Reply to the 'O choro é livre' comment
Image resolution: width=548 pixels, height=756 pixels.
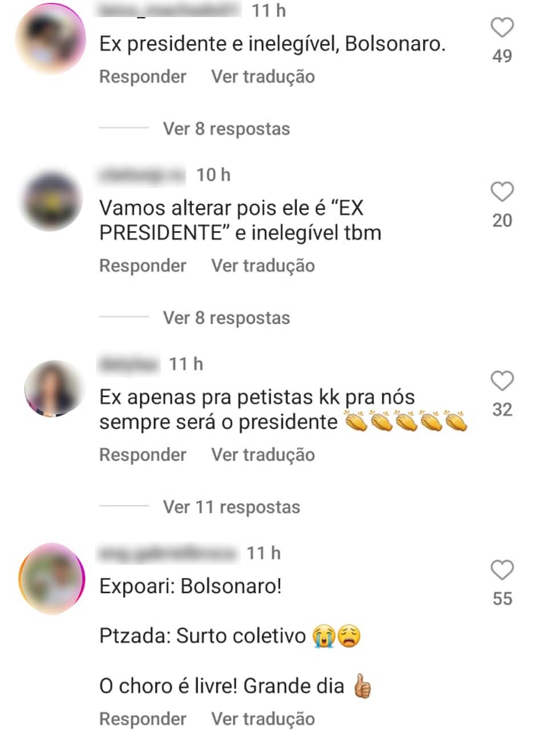[x=143, y=719]
